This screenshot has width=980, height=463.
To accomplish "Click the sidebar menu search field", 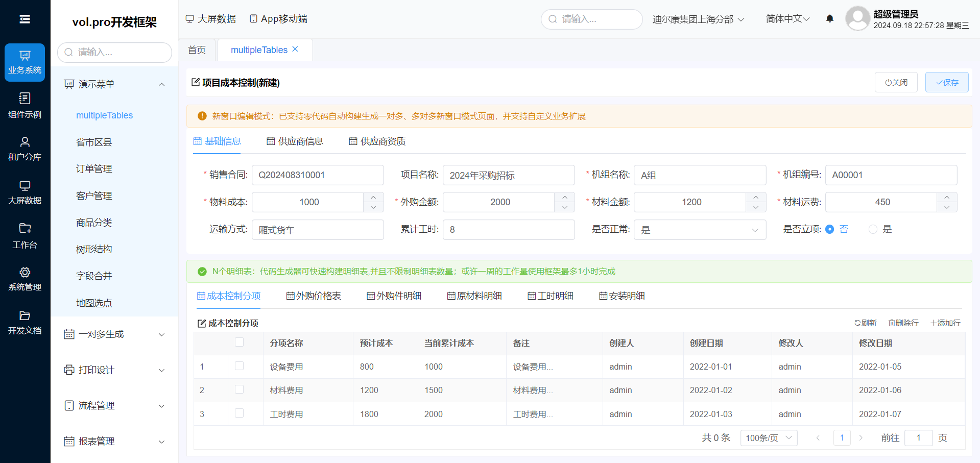I will tap(114, 52).
